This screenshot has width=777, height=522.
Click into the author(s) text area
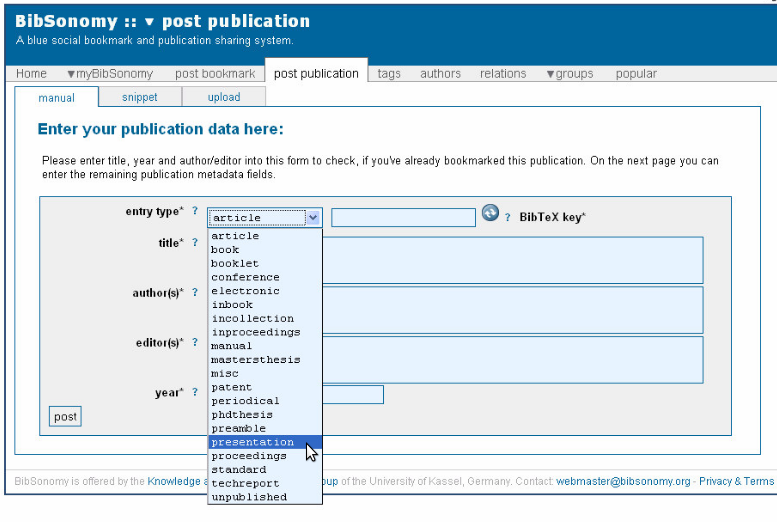[512, 310]
